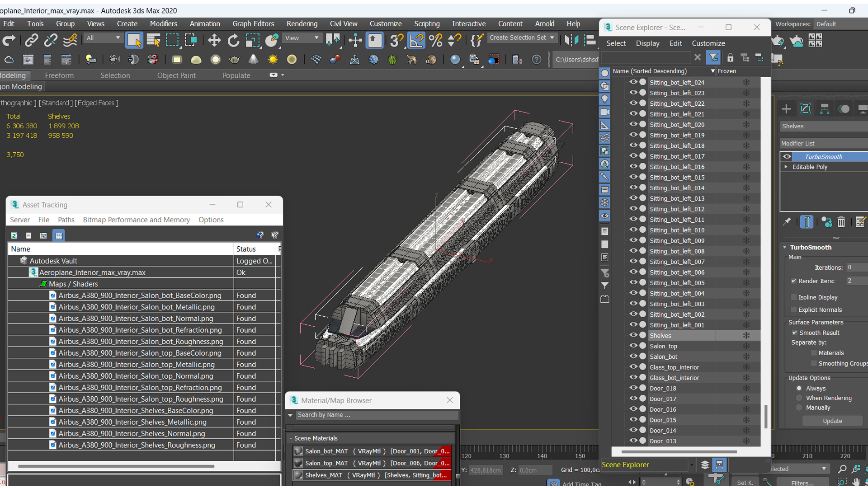The image size is (868, 488).
Task: Toggle Angle Snap icon
Action: (x=416, y=40)
